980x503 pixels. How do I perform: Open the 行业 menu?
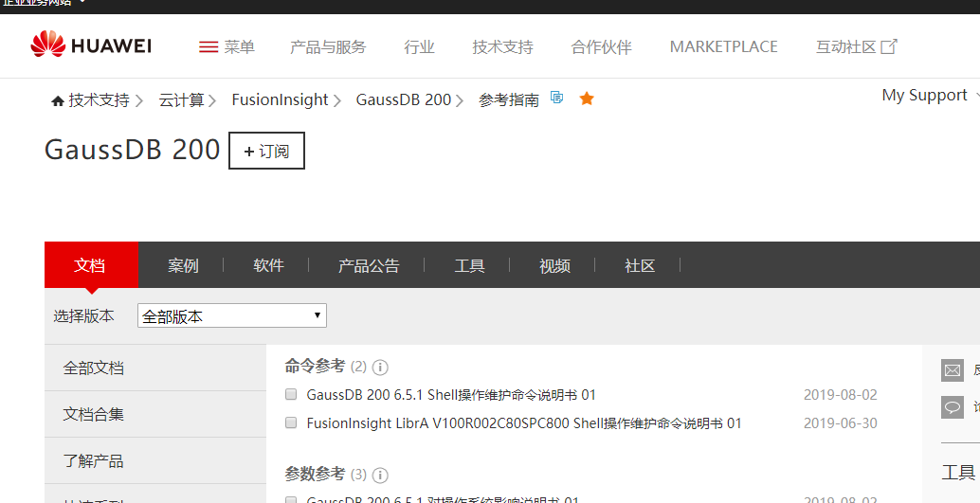pos(419,46)
